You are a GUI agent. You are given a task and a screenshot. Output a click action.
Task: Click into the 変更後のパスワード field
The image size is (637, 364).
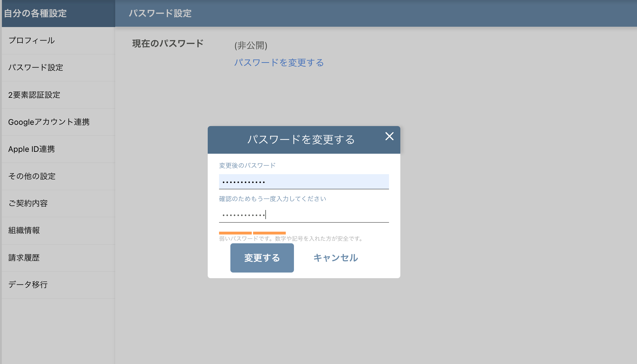(x=303, y=181)
